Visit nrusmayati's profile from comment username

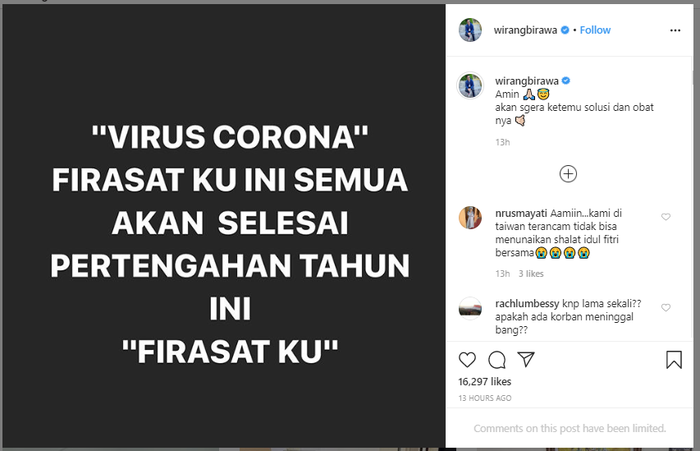521,213
